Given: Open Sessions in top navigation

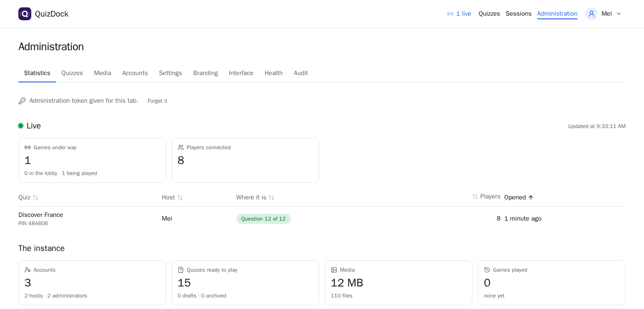Looking at the screenshot, I should pos(519,14).
